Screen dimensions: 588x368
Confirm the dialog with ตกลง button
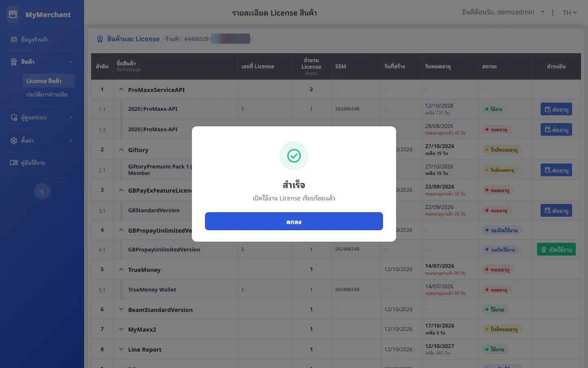pos(294,221)
